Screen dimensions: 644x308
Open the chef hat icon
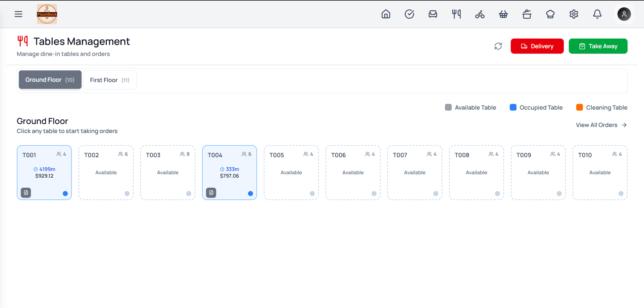click(x=550, y=14)
